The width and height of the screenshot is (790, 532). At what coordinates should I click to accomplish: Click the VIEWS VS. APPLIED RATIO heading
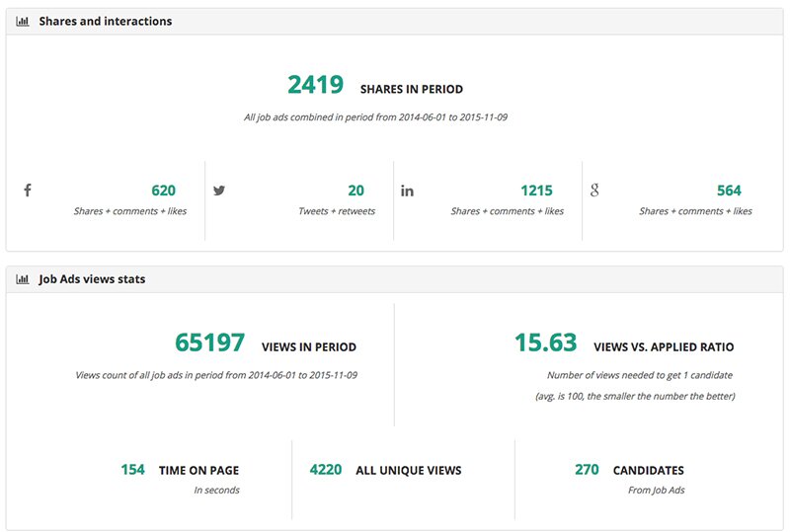pyautogui.click(x=664, y=347)
